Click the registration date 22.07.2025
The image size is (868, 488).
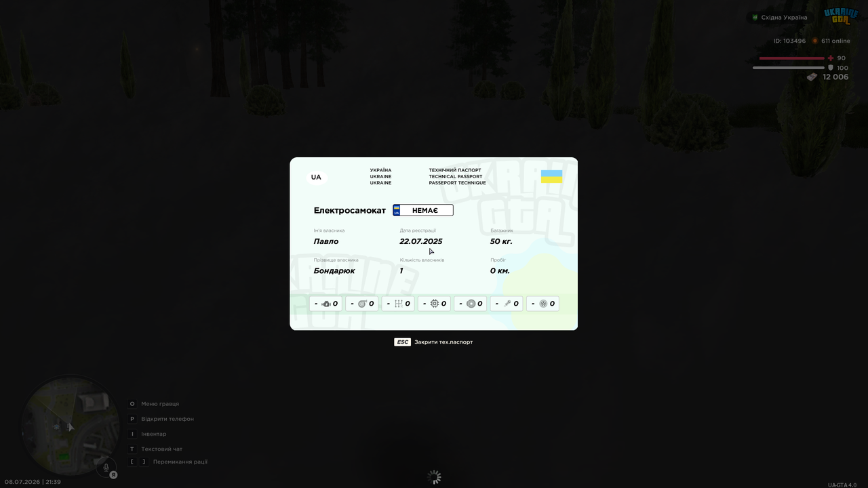[420, 241]
